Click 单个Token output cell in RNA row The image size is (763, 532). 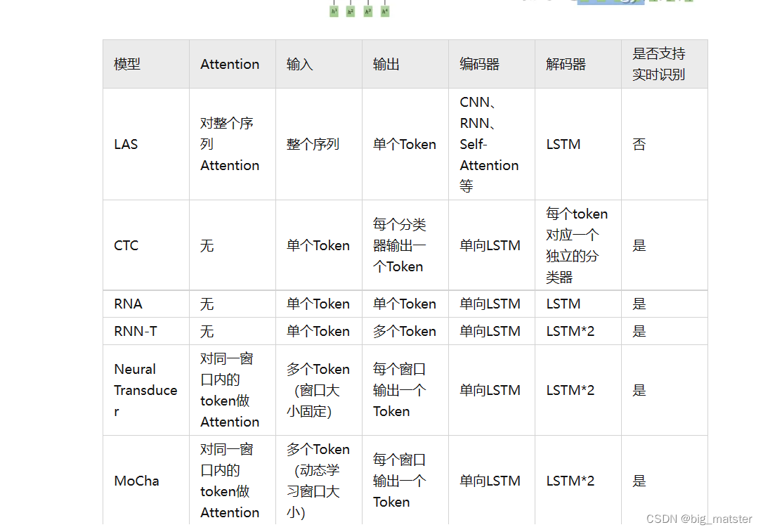pyautogui.click(x=405, y=304)
